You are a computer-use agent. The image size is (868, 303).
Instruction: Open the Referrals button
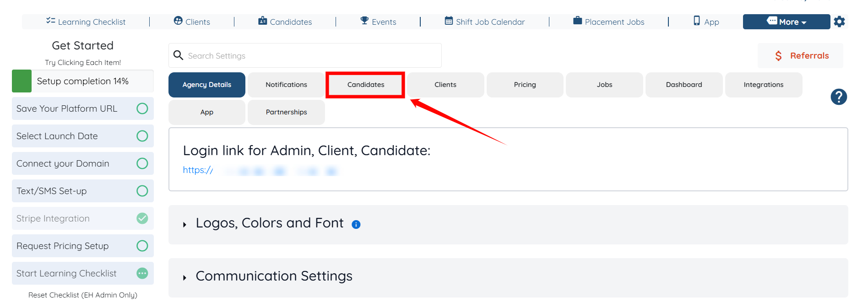point(801,56)
